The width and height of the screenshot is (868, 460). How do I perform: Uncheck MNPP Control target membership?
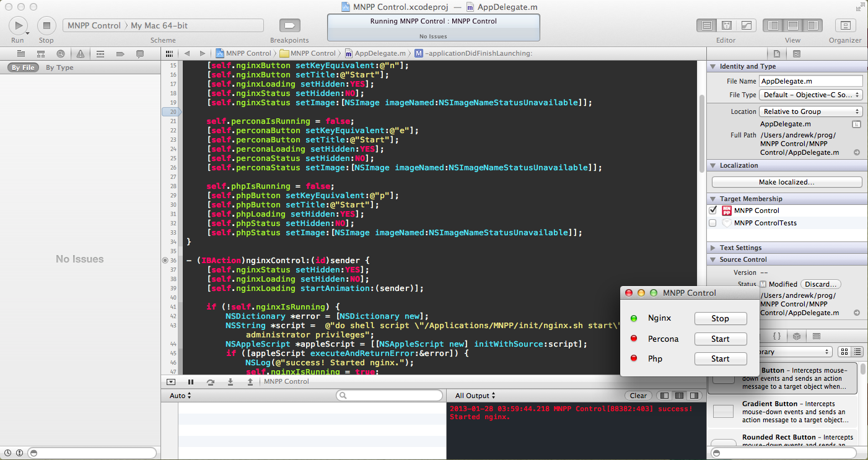click(x=712, y=210)
